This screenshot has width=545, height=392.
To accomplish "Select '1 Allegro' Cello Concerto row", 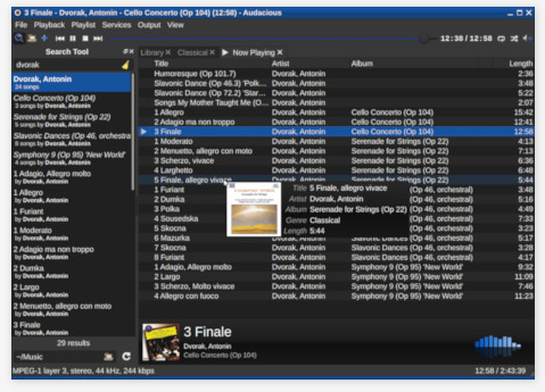I will tap(336, 113).
